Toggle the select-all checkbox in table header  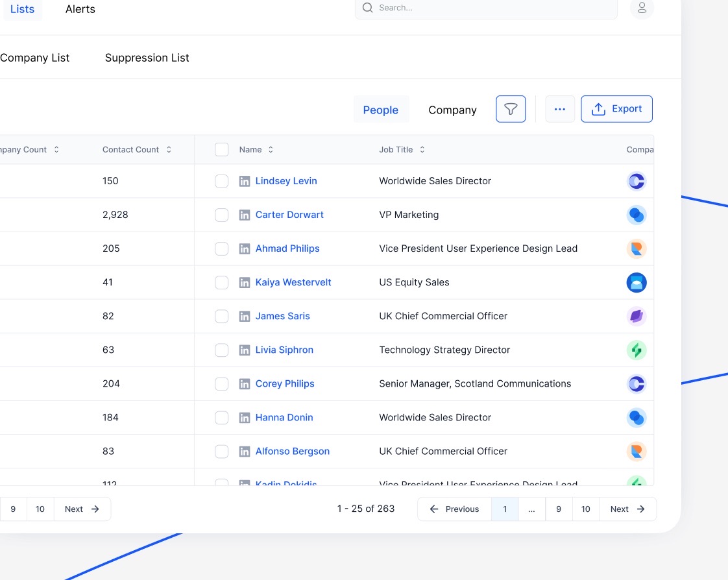click(x=221, y=149)
